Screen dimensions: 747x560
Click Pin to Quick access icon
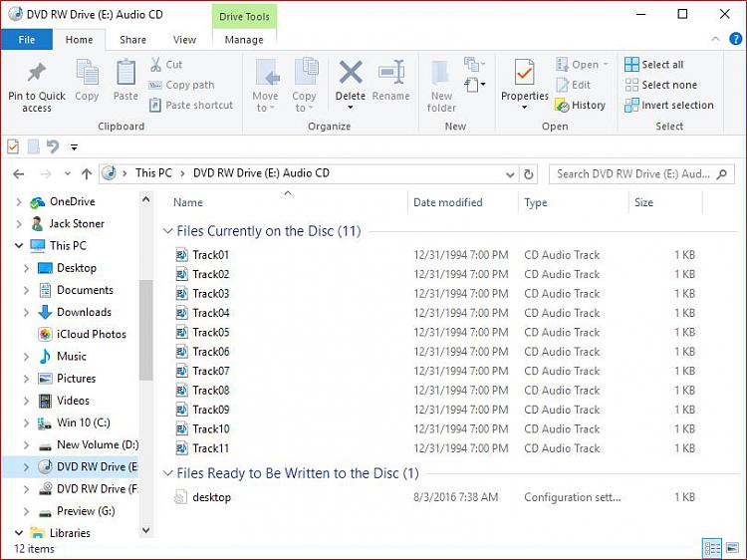tap(37, 73)
